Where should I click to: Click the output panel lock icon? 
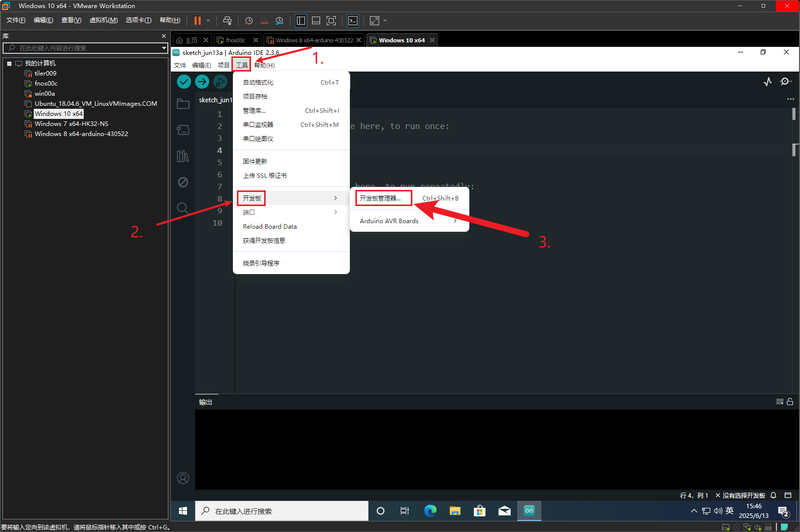click(790, 402)
